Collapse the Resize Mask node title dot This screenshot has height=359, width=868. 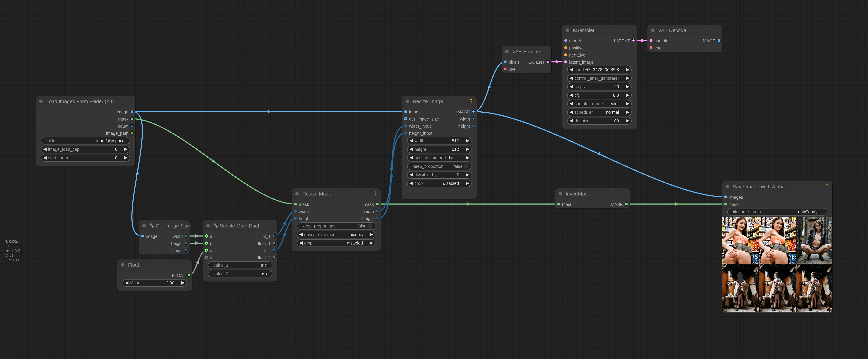tap(297, 194)
